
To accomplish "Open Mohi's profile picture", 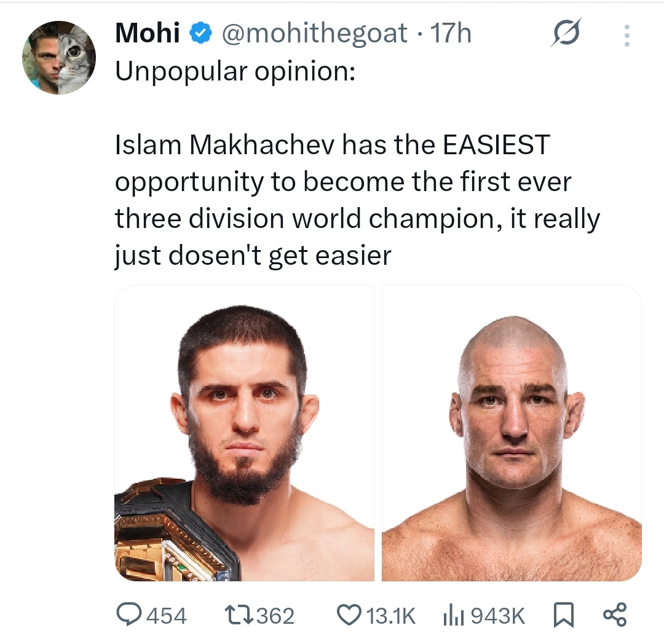I will [x=59, y=58].
